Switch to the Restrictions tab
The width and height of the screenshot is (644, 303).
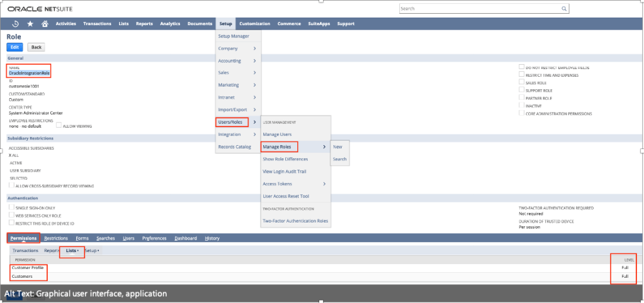(56, 238)
